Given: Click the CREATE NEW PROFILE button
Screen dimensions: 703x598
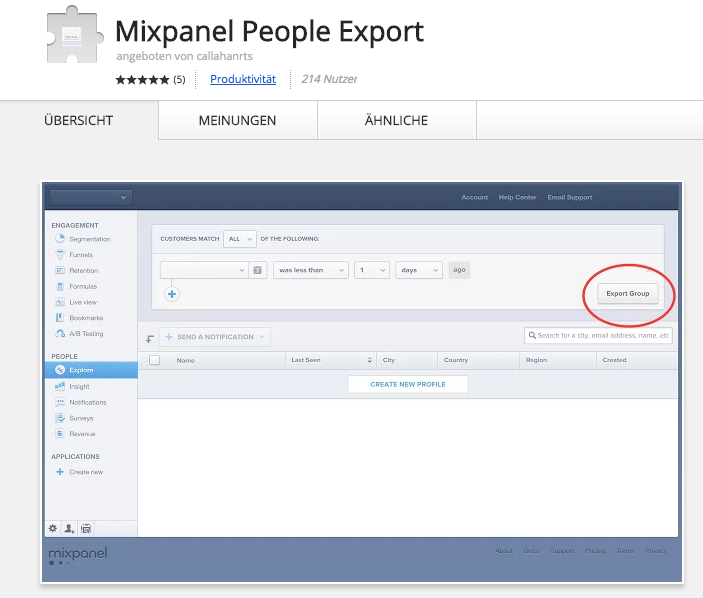Looking at the screenshot, I should pos(408,384).
